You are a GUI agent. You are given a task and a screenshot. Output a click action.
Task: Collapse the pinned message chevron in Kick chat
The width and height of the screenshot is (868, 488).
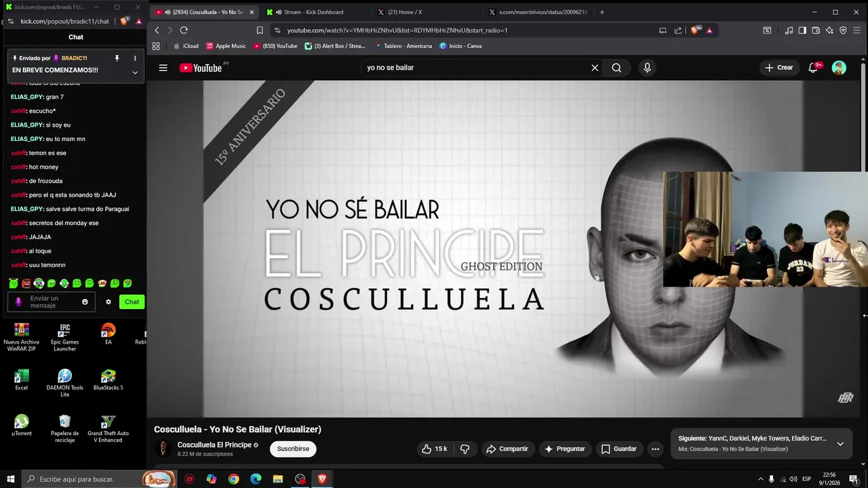coord(135,73)
